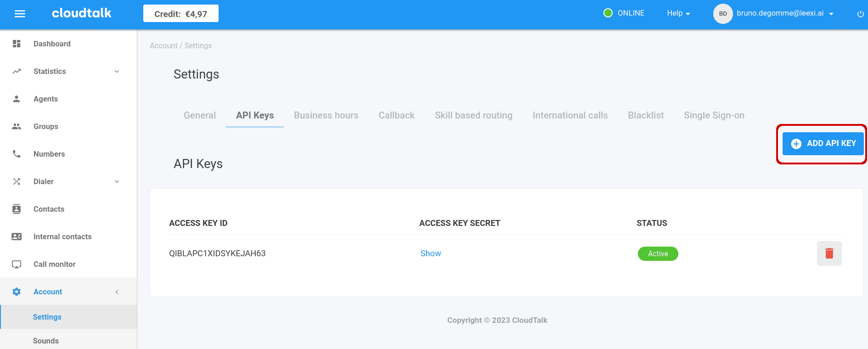Click the API Keys section heading

coord(198,164)
